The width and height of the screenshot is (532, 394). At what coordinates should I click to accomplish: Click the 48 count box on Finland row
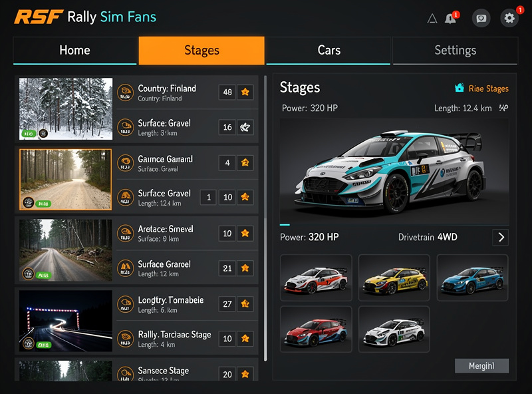tap(227, 92)
